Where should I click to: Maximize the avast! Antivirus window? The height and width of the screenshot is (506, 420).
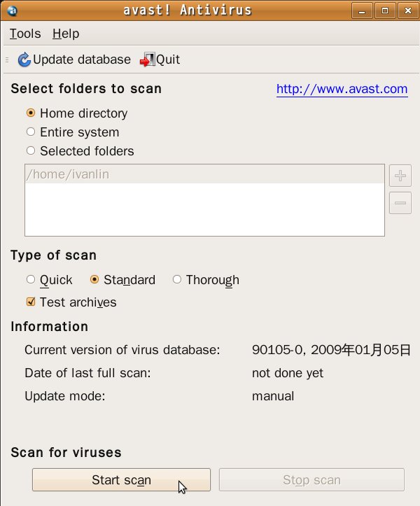(x=385, y=10)
